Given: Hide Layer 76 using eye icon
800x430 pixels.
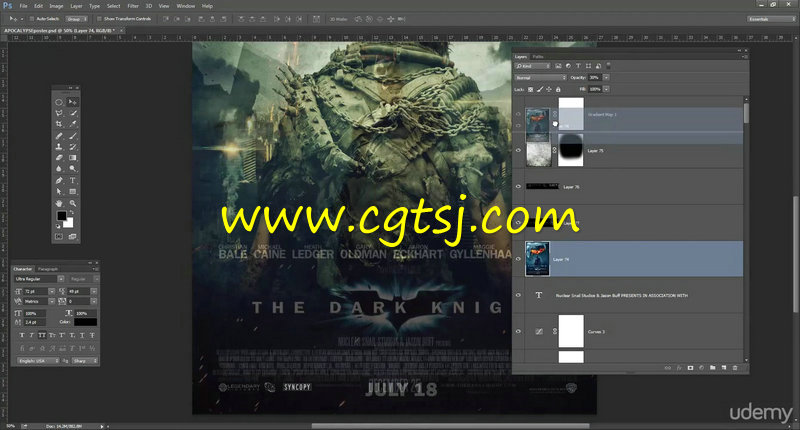Looking at the screenshot, I should pos(518,187).
